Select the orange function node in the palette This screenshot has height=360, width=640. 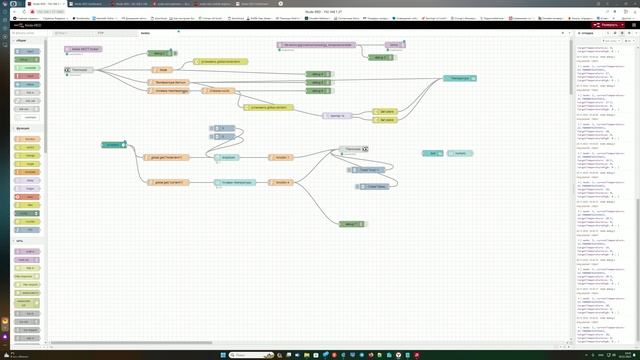tap(27, 139)
